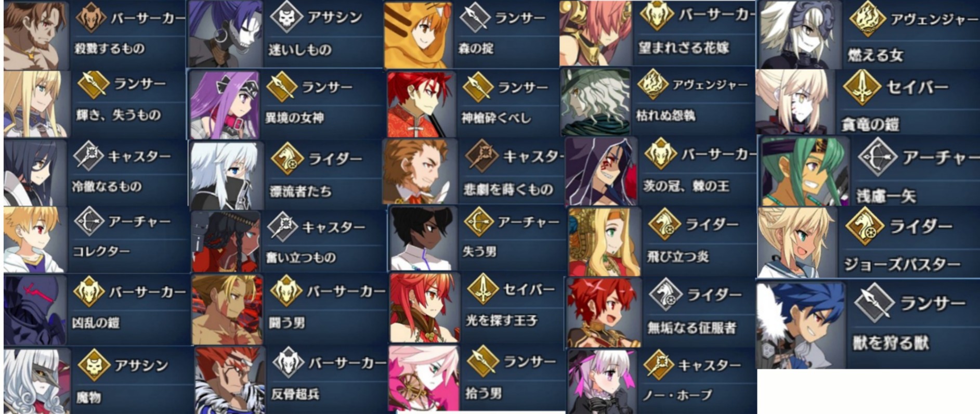
Task: Select the Rider icon beside 漂流者たち
Action: (x=287, y=159)
